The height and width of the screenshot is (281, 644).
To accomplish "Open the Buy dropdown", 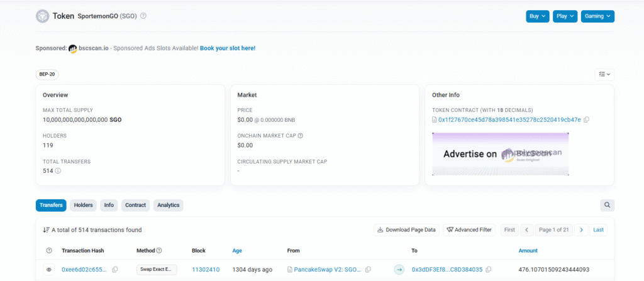I will click(538, 16).
